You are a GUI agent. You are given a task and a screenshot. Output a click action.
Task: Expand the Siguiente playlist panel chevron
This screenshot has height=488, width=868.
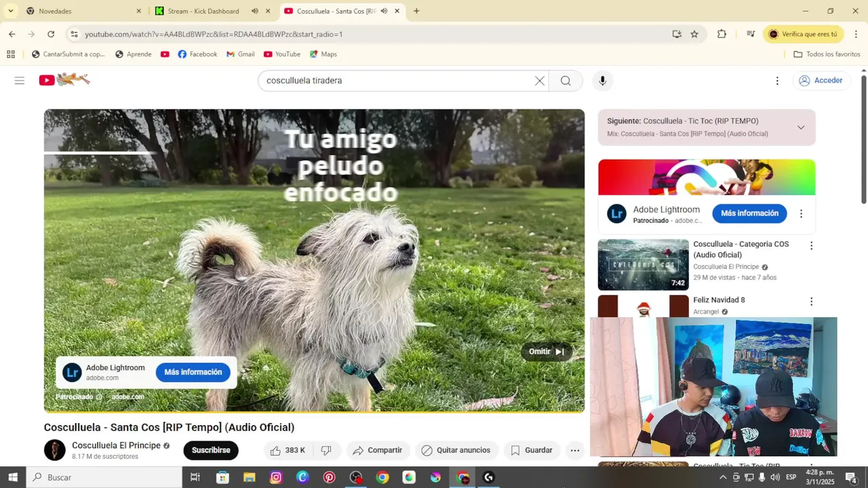pyautogui.click(x=801, y=127)
